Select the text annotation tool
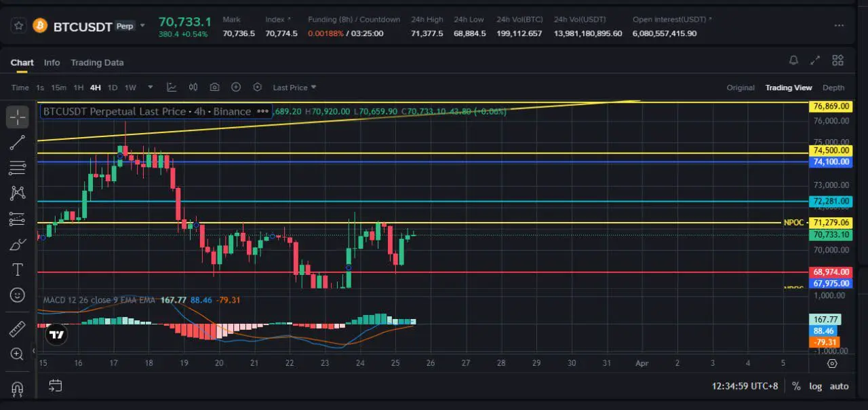The height and width of the screenshot is (410, 868). point(18,269)
